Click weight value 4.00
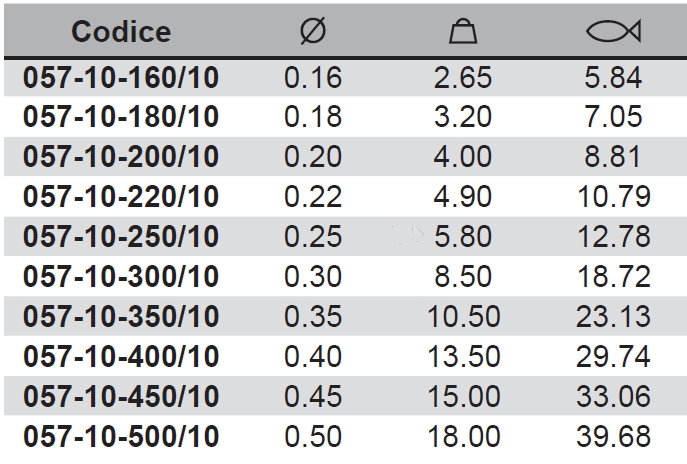The width and height of the screenshot is (687, 464). pos(462,157)
